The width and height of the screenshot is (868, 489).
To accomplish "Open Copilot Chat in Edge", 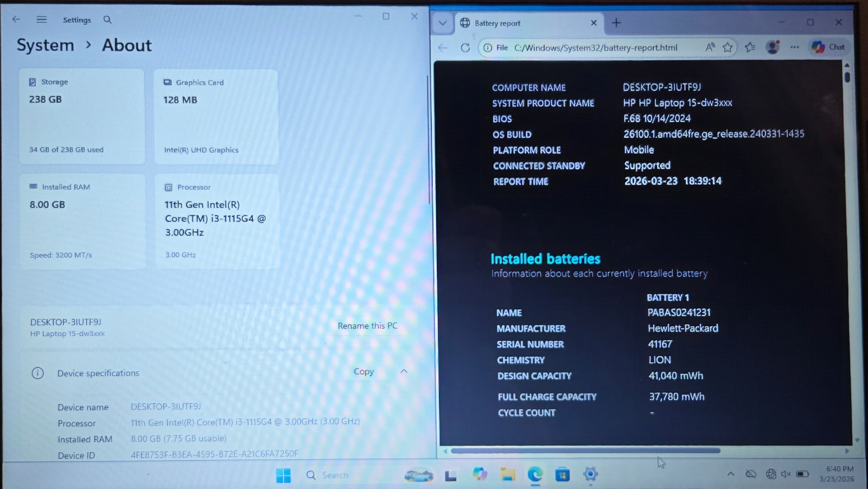I will (828, 47).
